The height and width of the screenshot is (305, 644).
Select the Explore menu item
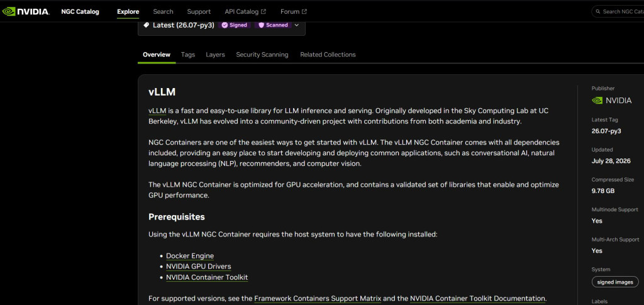pyautogui.click(x=128, y=11)
